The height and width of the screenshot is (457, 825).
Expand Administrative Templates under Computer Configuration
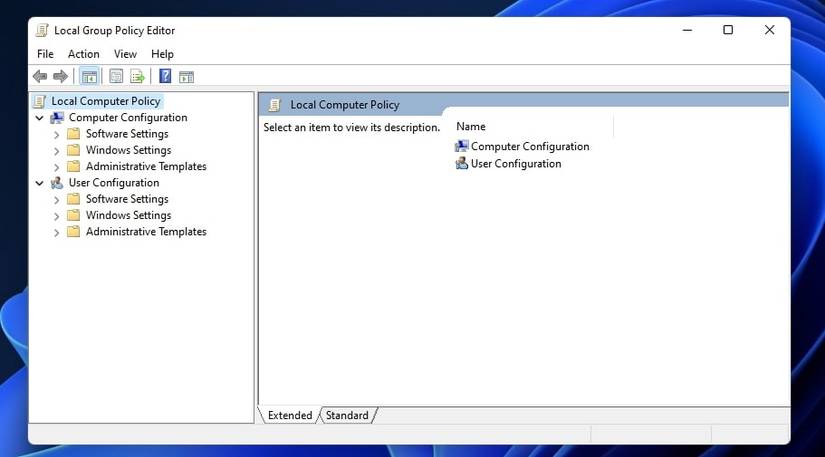click(x=56, y=167)
